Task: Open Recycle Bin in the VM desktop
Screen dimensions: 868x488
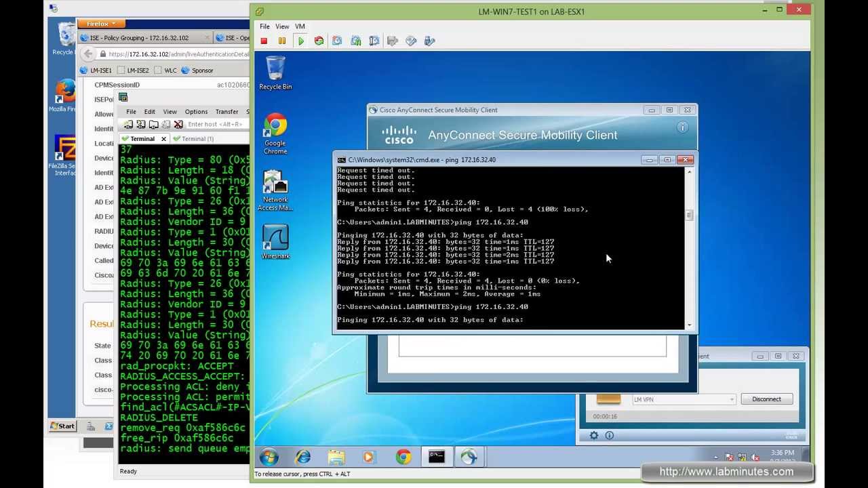Action: click(275, 73)
